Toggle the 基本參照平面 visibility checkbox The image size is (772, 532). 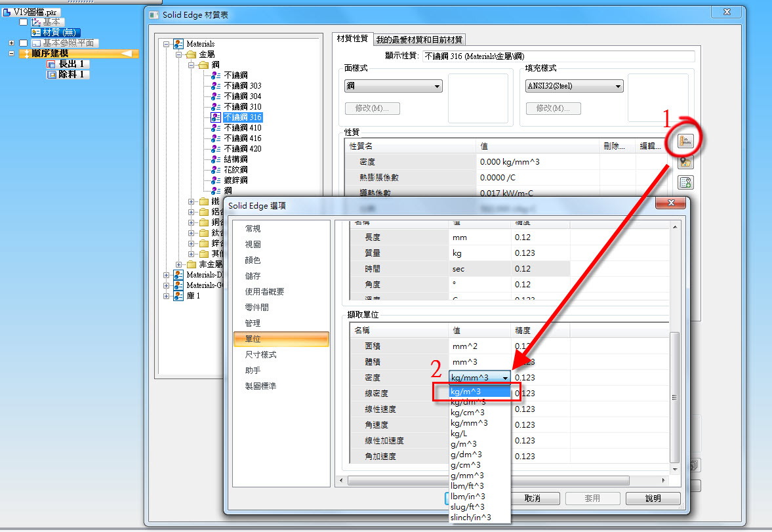tap(23, 43)
